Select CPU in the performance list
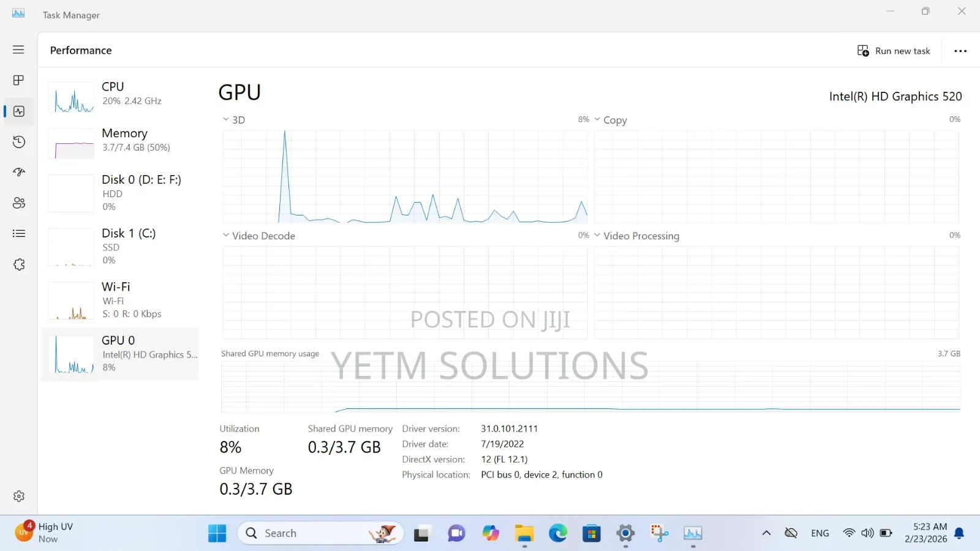The width and height of the screenshot is (980, 551). click(x=120, y=98)
